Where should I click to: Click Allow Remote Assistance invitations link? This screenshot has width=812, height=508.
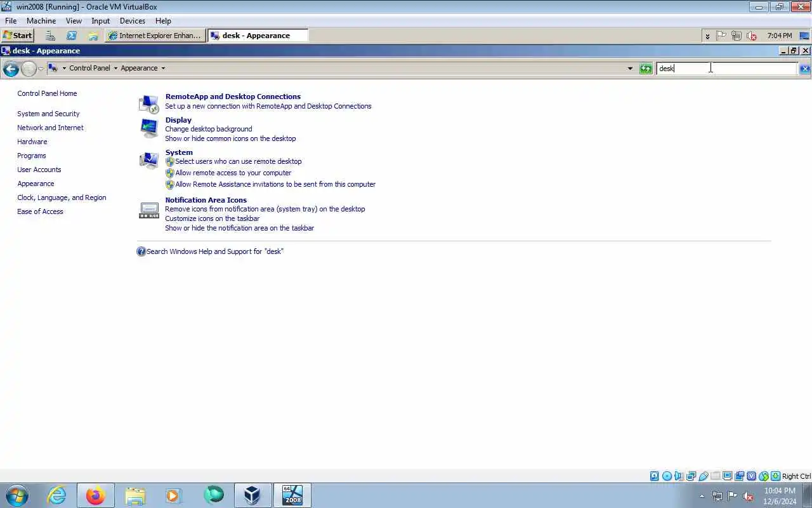(275, 184)
